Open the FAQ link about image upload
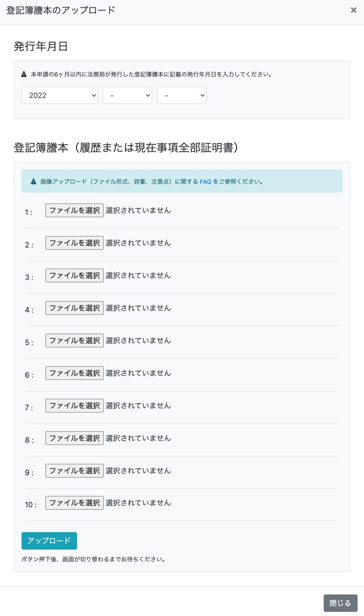Screen dimensions: 364x616 point(205,181)
